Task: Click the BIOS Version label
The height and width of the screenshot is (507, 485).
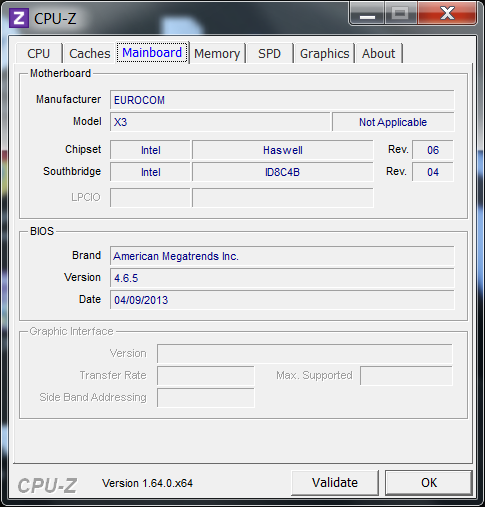Action: [82, 277]
